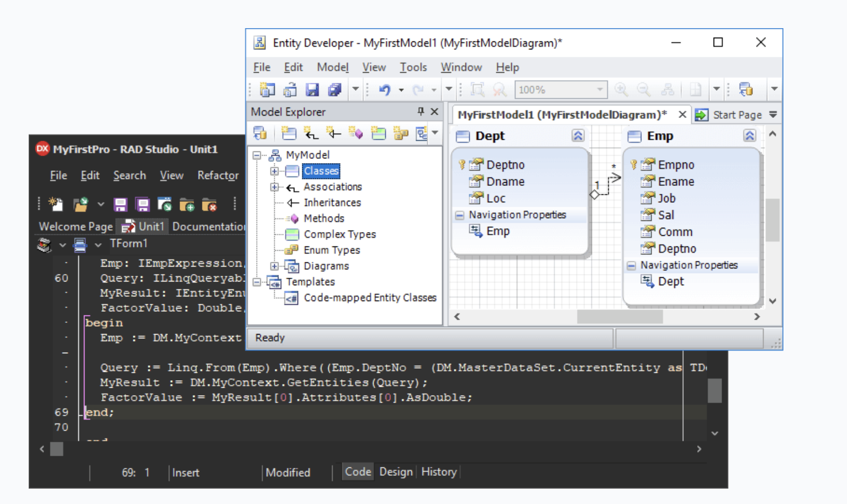Click the New Items icon in RAD Studio toolbar

[56, 204]
